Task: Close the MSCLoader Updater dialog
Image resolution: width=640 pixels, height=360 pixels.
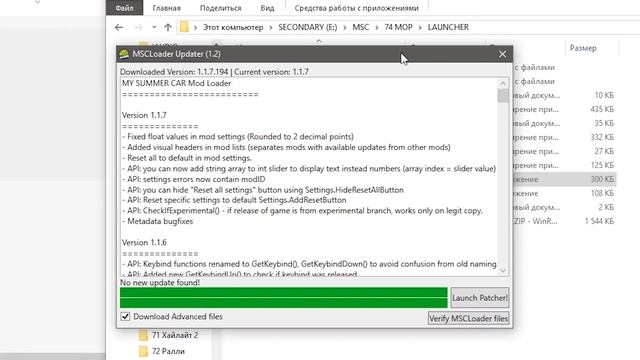Action: (x=502, y=54)
